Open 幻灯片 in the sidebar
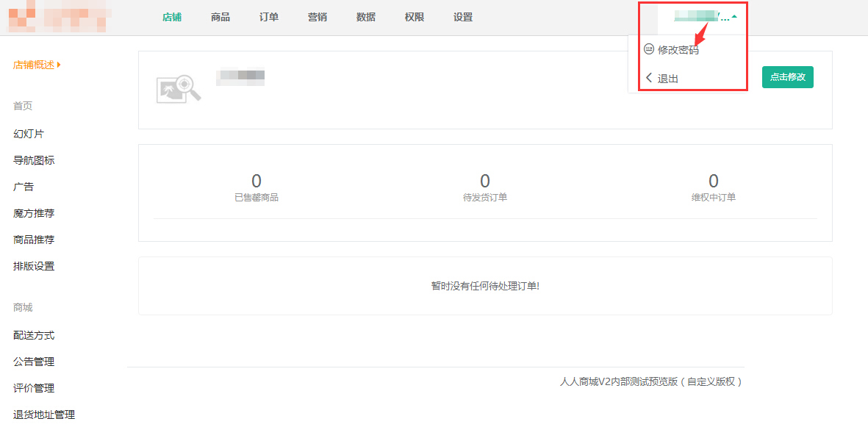Screen dimensions: 868x427 pyautogui.click(x=29, y=134)
